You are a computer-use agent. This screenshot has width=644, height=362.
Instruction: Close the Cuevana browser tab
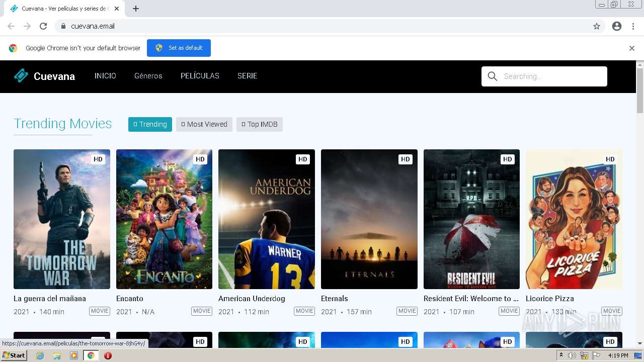pos(117,9)
